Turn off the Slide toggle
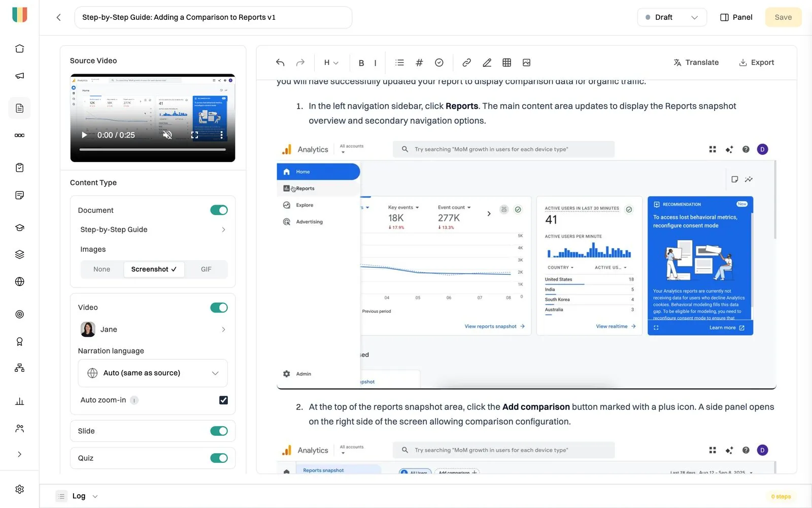812x508 pixels. pos(219,431)
